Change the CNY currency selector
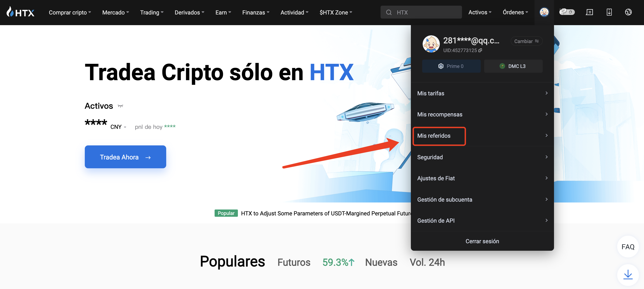This screenshot has width=644, height=289. point(118,127)
